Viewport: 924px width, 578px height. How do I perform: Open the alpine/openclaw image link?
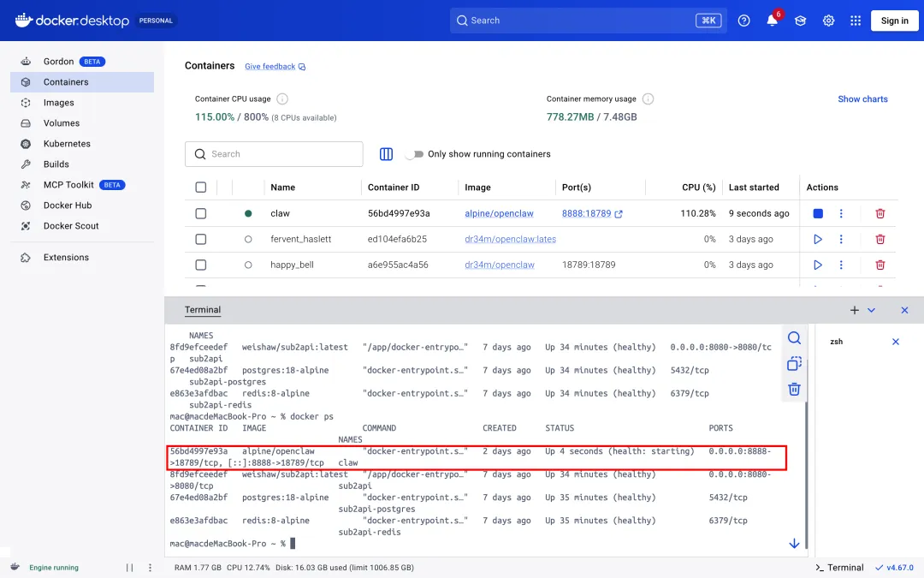499,213
